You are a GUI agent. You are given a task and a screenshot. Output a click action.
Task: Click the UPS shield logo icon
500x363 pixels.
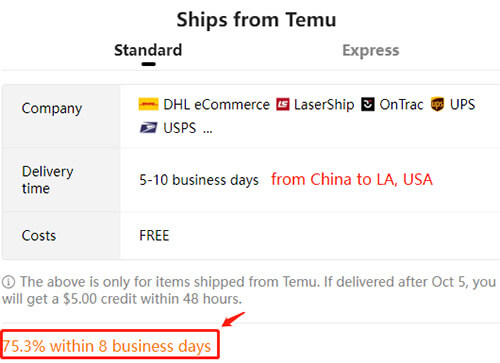[x=437, y=104]
